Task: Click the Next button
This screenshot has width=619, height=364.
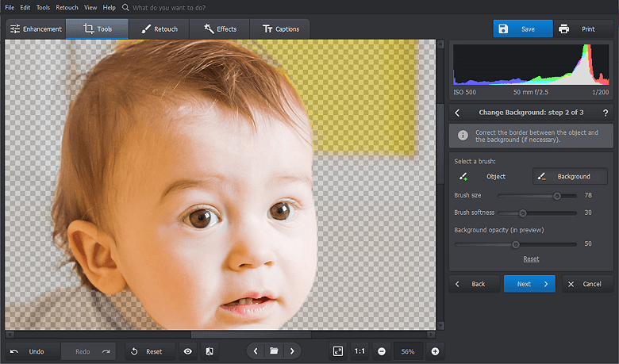Action: [529, 284]
